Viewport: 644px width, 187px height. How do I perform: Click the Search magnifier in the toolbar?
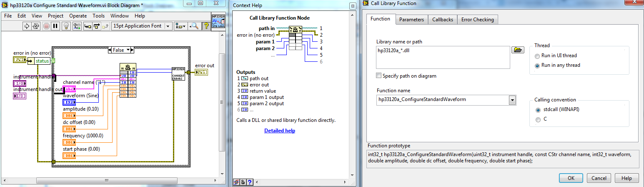pos(195,26)
